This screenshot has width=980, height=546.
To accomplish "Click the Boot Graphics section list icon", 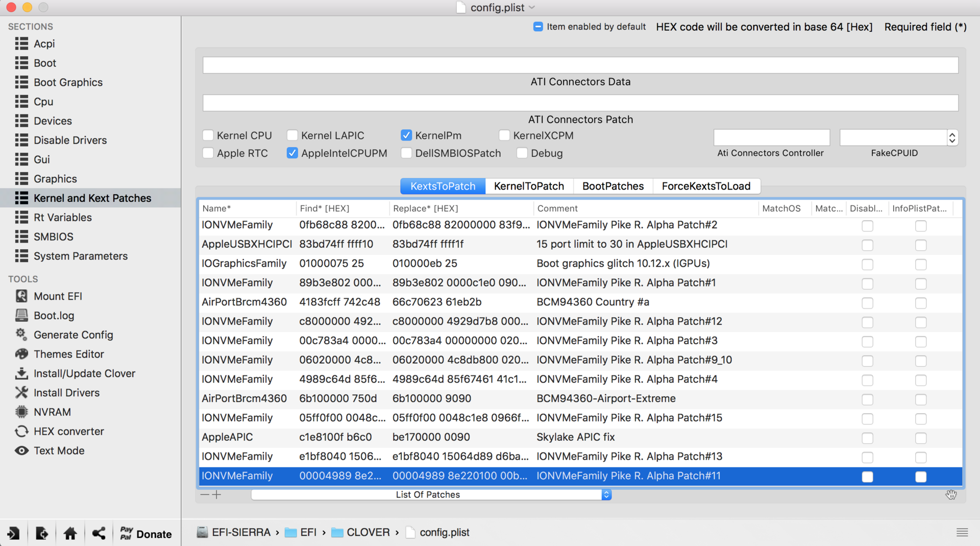I will coord(21,82).
